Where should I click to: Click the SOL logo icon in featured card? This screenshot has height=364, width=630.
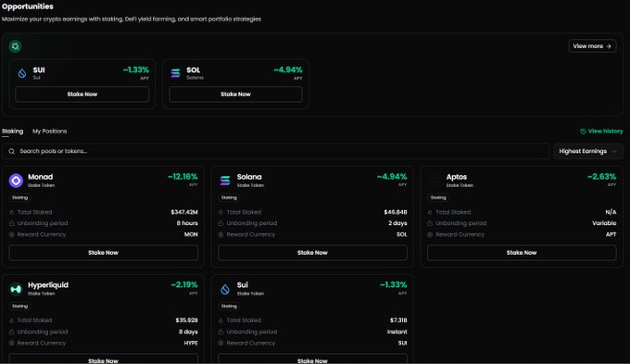click(x=176, y=73)
